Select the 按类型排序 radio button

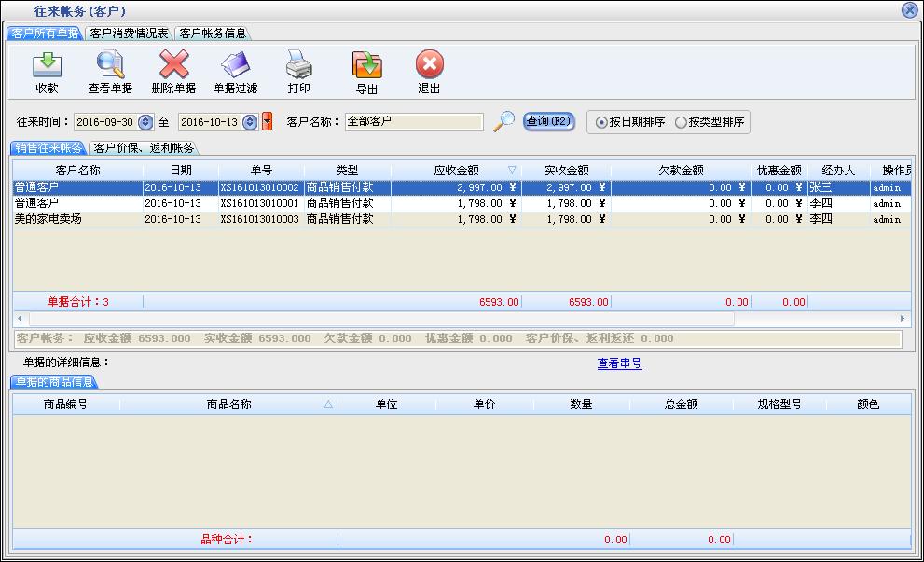click(x=681, y=122)
